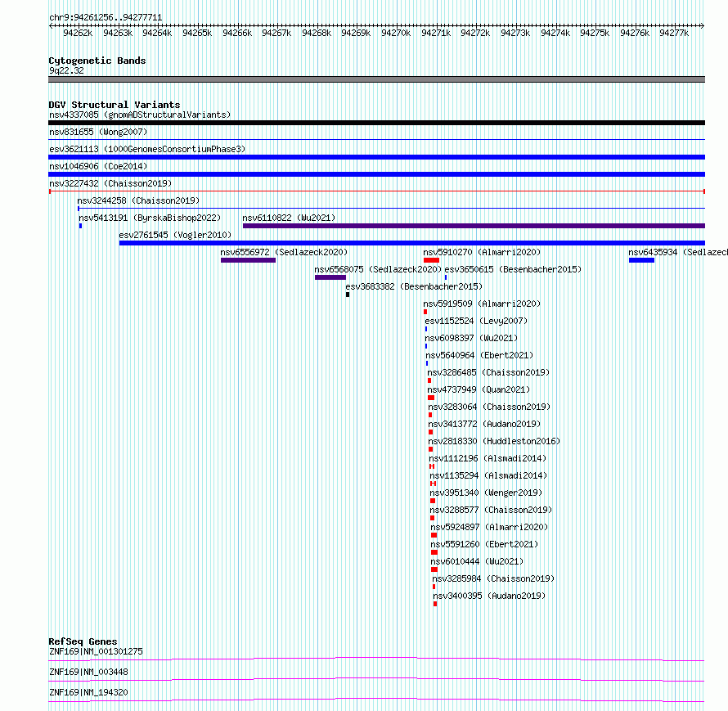Open the nsv6110822 (Wu2021) variant label
728x711 pixels.
[x=289, y=218]
